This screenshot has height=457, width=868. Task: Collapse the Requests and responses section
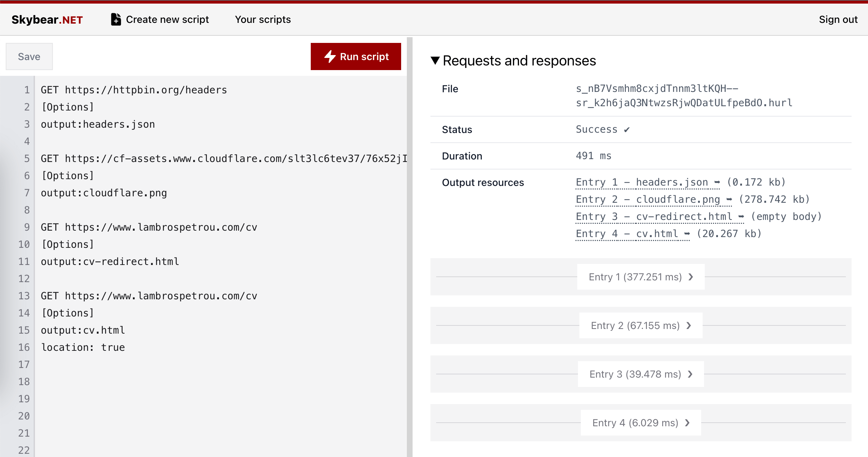pos(435,60)
